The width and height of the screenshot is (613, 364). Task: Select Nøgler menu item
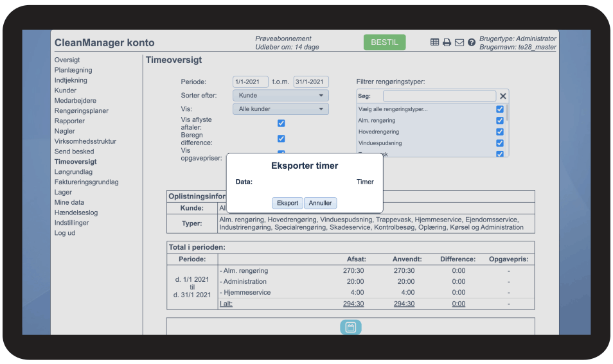(x=64, y=131)
